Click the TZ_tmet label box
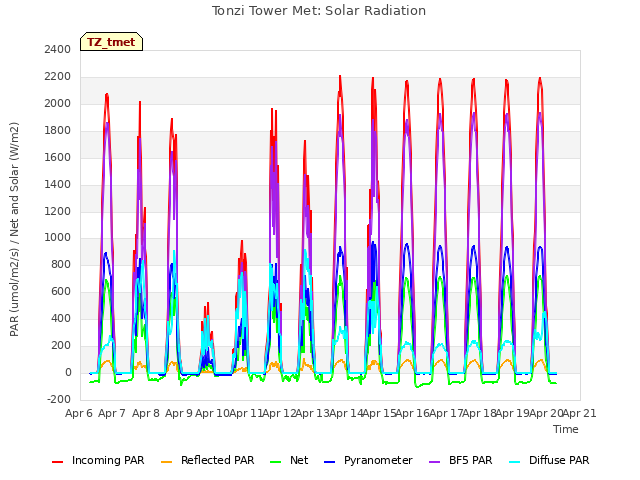 111,42
